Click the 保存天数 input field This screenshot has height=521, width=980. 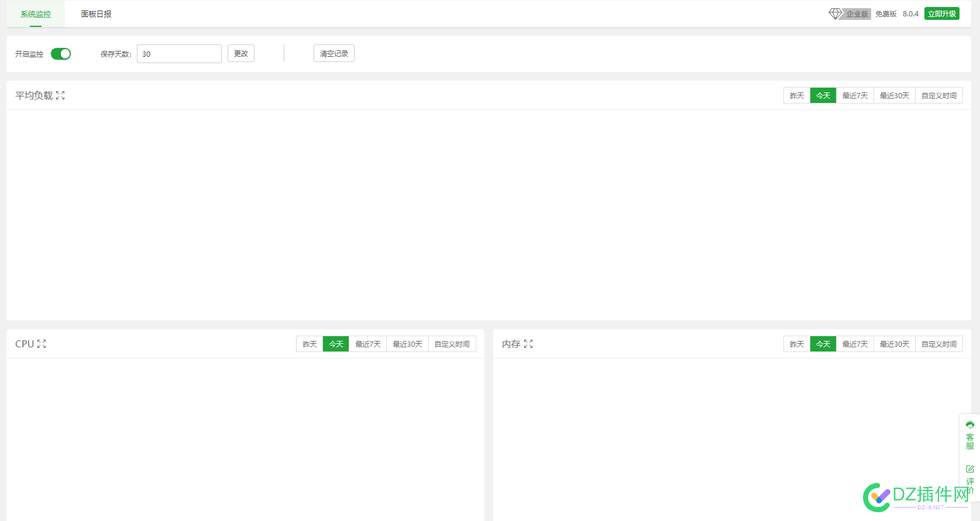(179, 54)
